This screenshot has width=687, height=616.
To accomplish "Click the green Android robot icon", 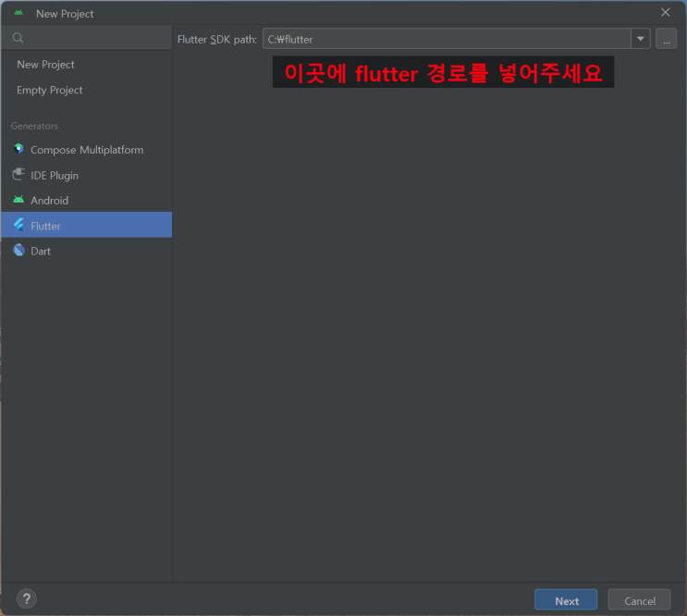I will pos(18,200).
